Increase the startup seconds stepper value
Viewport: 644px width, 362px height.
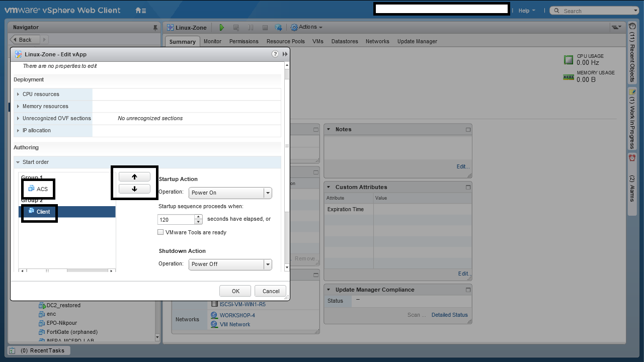(198, 217)
